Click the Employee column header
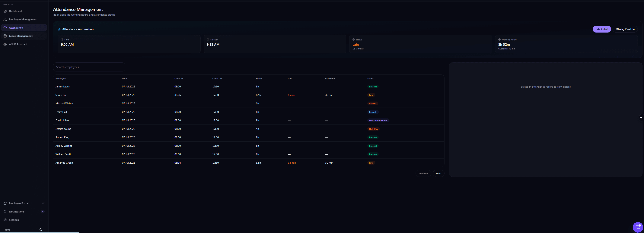644x233 pixels. pyautogui.click(x=60, y=78)
